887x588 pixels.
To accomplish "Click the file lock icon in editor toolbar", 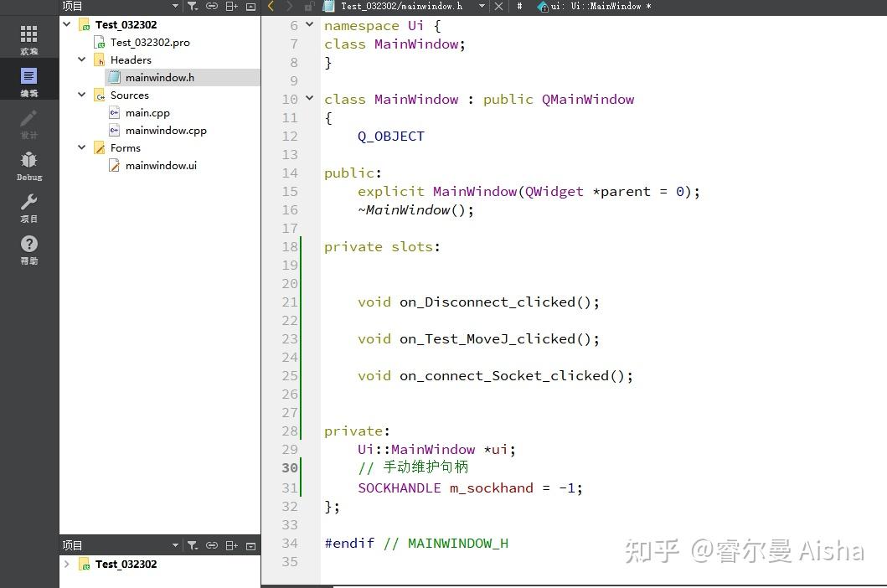I will coord(309,6).
